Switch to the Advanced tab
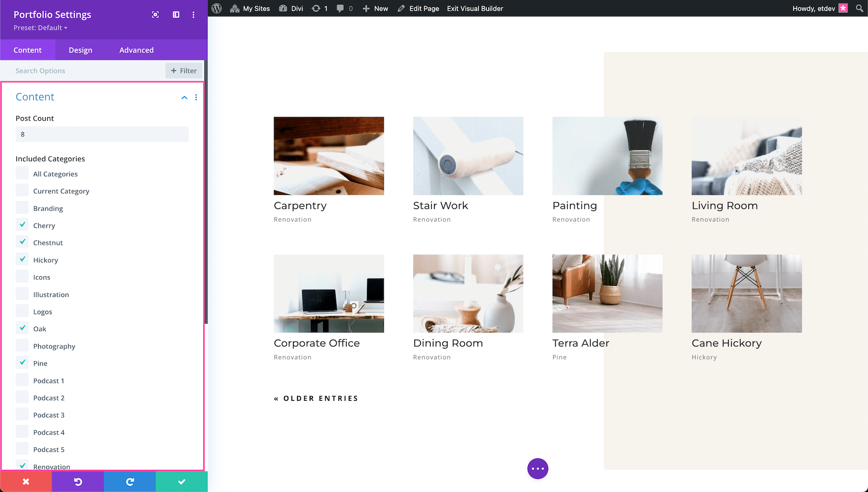The height and width of the screenshot is (492, 868). pyautogui.click(x=136, y=50)
